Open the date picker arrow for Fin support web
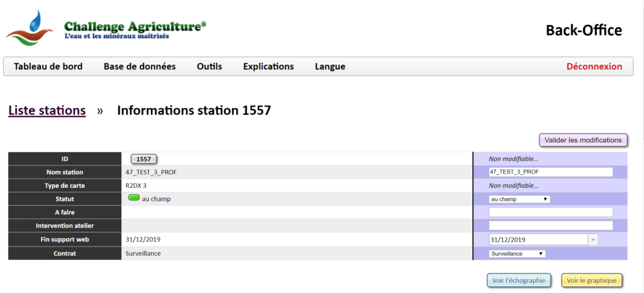The height and width of the screenshot is (293, 644). click(592, 240)
